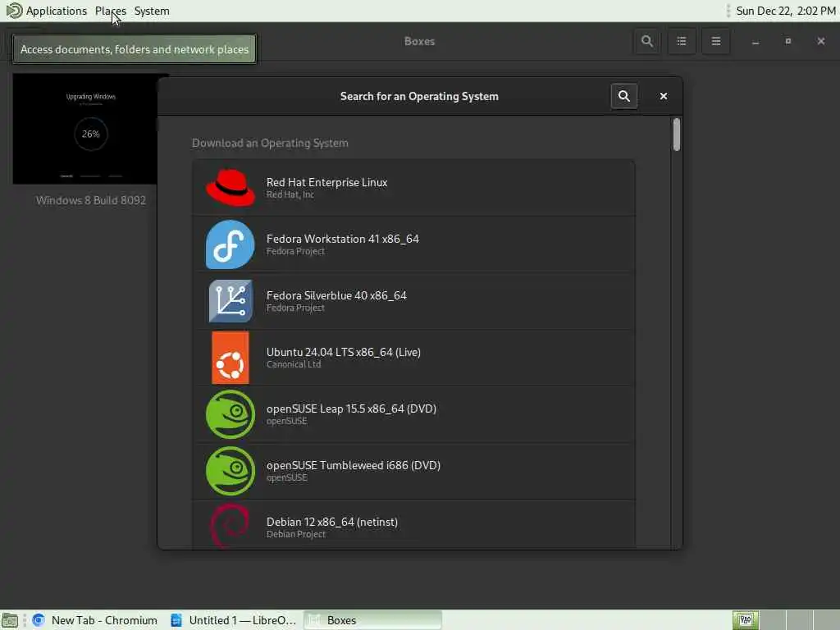The width and height of the screenshot is (840, 630).
Task: Open the Places menu
Action: [x=111, y=11]
